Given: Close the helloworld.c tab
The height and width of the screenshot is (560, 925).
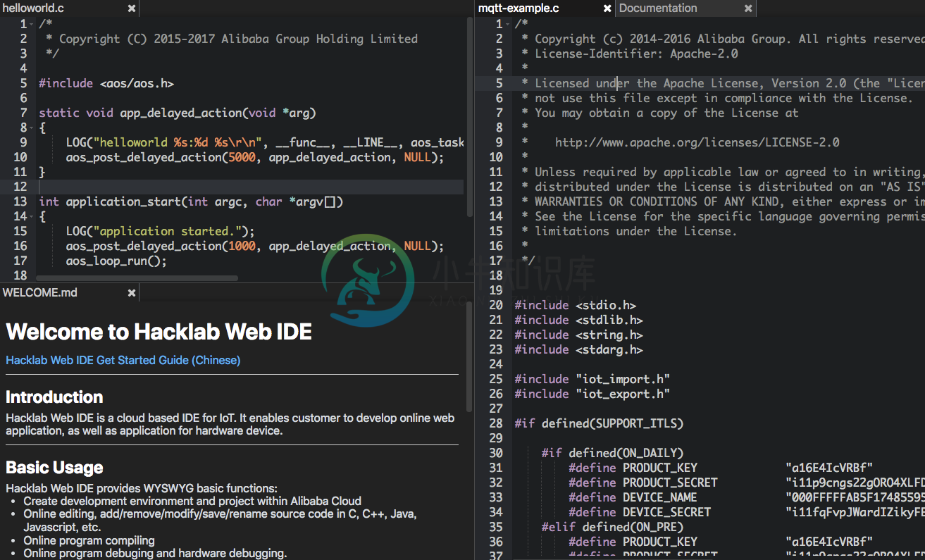Looking at the screenshot, I should click(x=132, y=8).
